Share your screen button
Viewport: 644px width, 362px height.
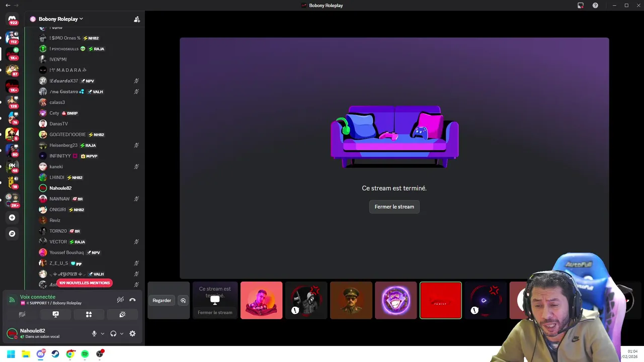click(x=55, y=314)
